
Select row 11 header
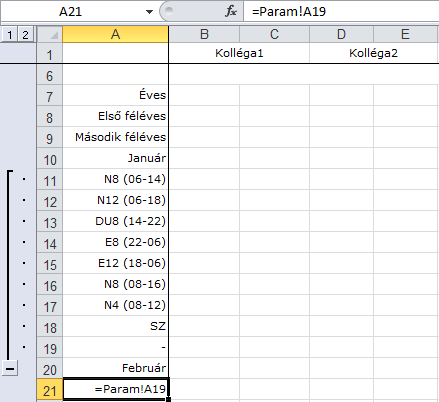point(50,180)
